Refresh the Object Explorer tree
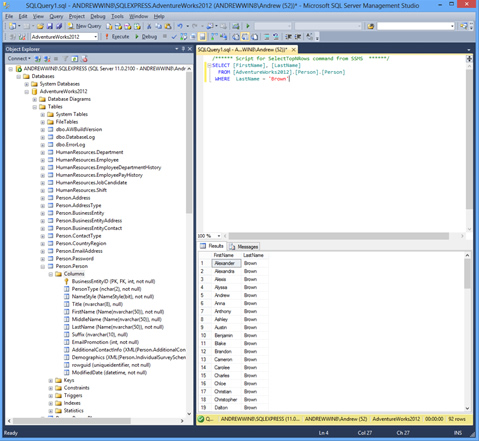The height and width of the screenshot is (441, 479). 75,59
